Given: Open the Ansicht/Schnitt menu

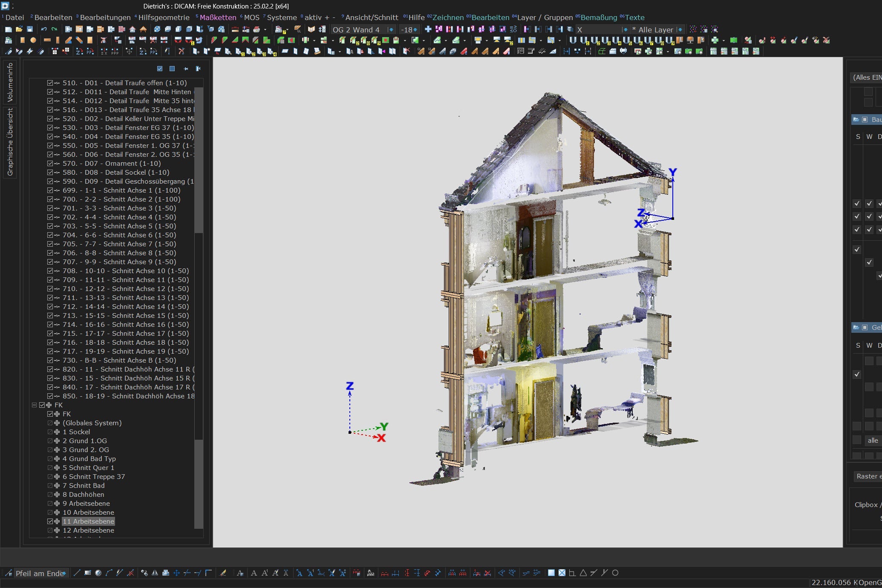Looking at the screenshot, I should 371,17.
